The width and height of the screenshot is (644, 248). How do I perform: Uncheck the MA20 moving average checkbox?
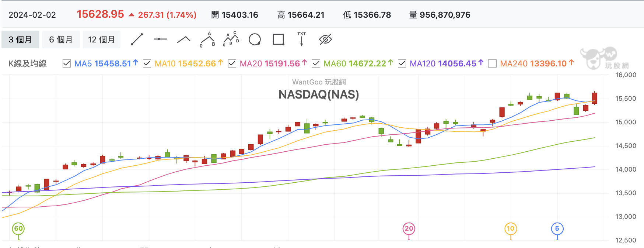tap(232, 63)
